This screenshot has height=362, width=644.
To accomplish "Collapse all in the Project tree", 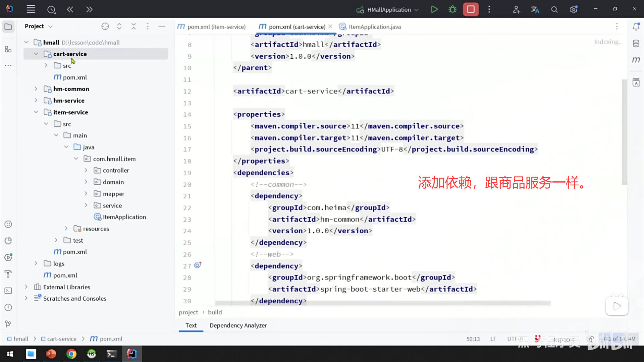I will coord(133,26).
